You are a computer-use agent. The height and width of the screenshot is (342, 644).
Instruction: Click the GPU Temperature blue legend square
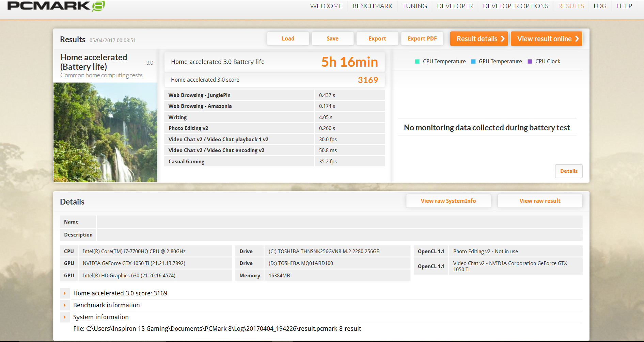click(x=473, y=62)
